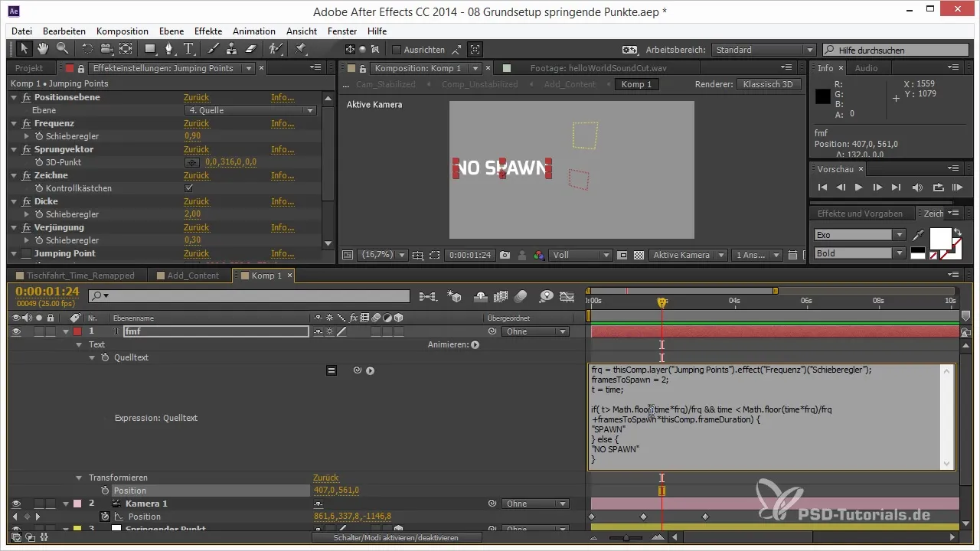Click the white fill color swatch
Image resolution: width=980 pixels, height=551 pixels.
pyautogui.click(x=940, y=239)
